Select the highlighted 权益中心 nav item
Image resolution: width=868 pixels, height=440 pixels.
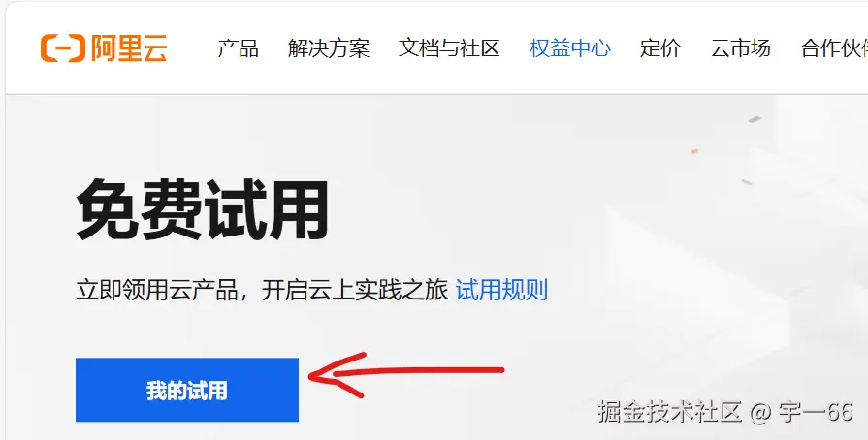point(570,48)
